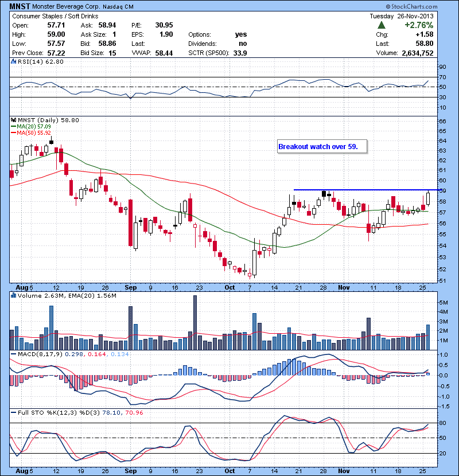This screenshot has height=476, width=459.
Task: Click the Consumer Staples / Soft Drinks text
Action: coord(55,16)
